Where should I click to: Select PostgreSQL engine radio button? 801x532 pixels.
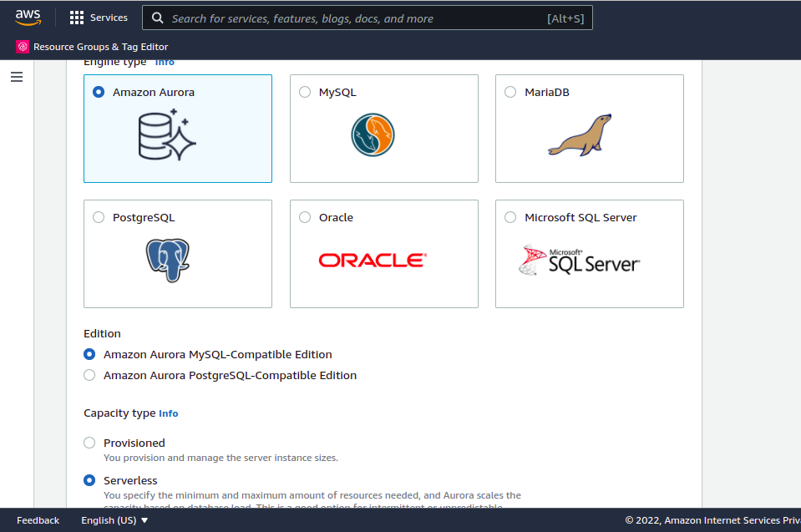99,217
